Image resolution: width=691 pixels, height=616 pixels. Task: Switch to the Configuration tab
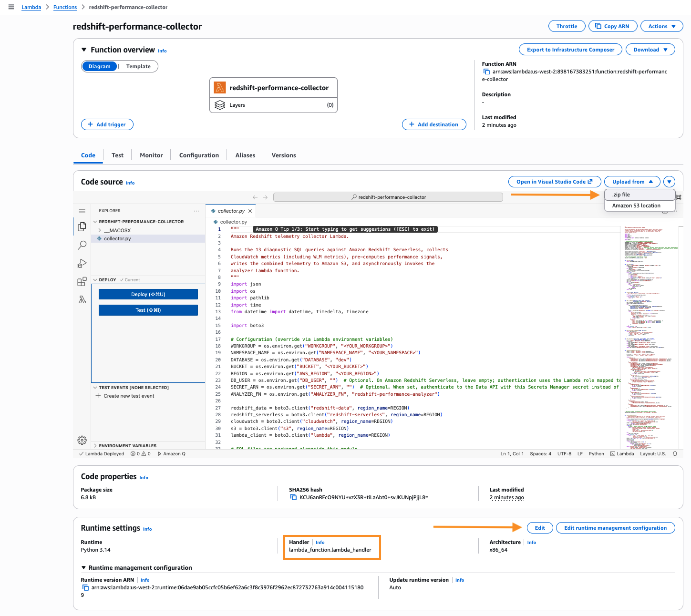(x=199, y=155)
